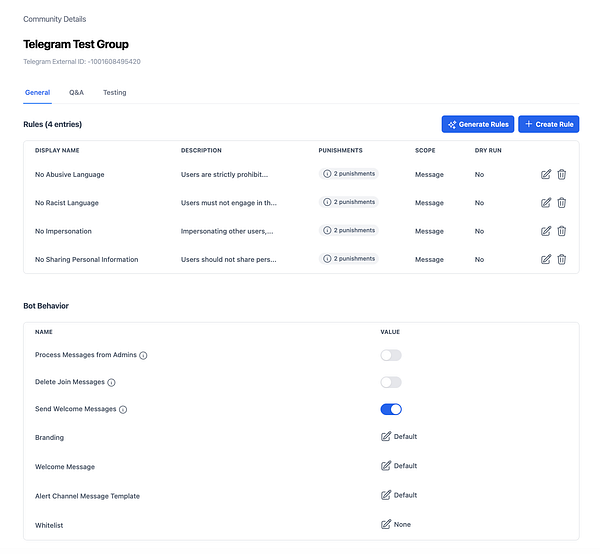Edit the Welcome Message value
The height and width of the screenshot is (554, 600).
(386, 466)
